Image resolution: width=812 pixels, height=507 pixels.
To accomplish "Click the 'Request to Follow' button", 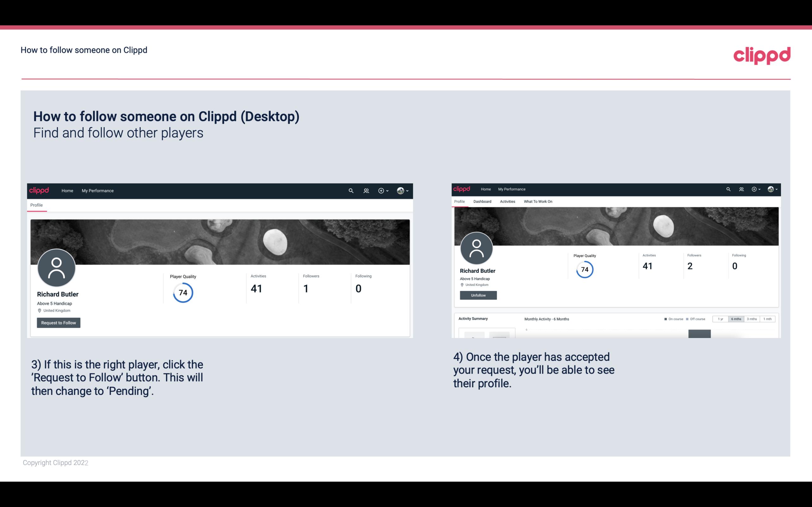I will [58, 323].
